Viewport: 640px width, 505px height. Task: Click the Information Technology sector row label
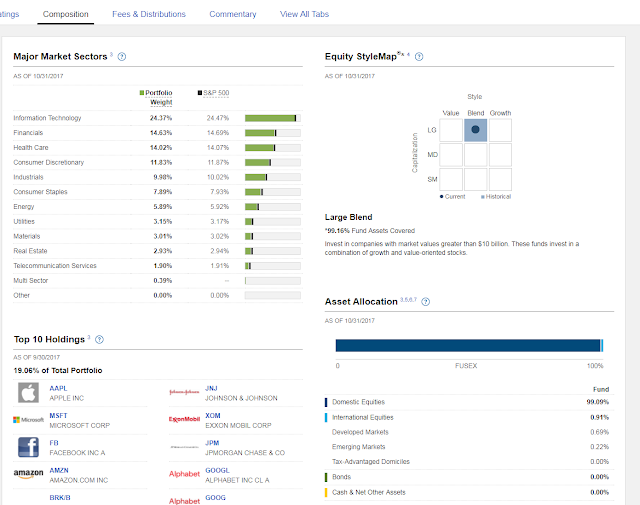click(x=47, y=118)
